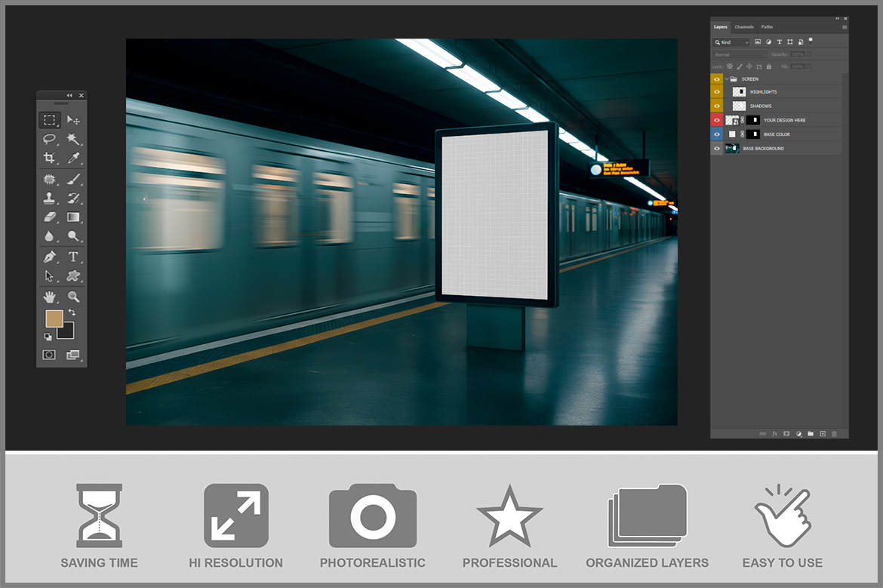883x588 pixels.
Task: Choose the Crop tool
Action: coord(49,158)
